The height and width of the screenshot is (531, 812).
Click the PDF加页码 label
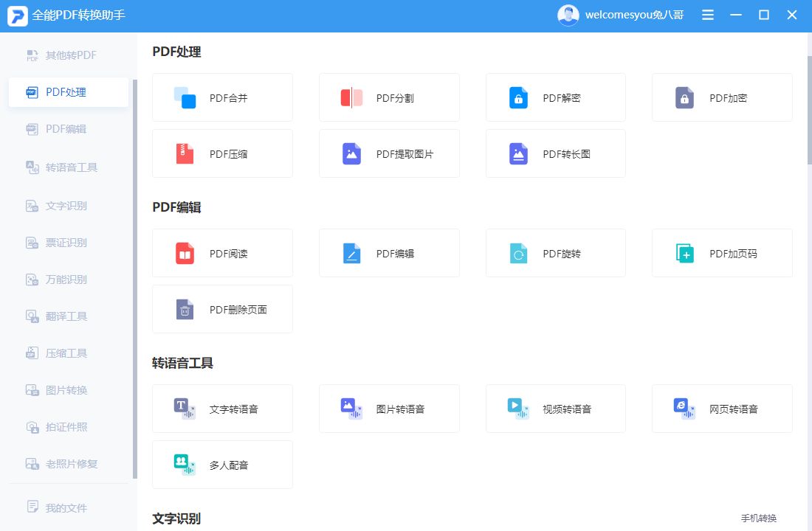point(733,254)
